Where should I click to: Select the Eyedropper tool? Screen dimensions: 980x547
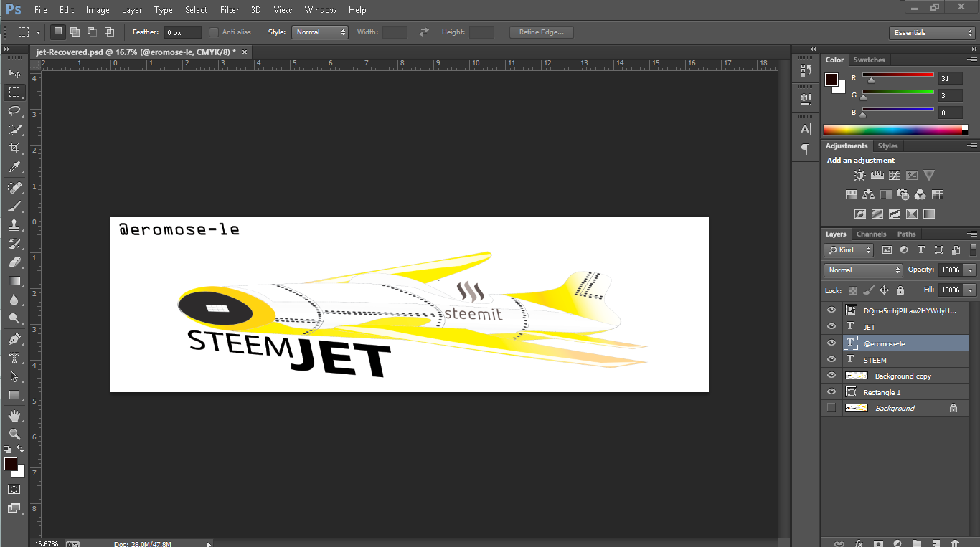pyautogui.click(x=14, y=167)
